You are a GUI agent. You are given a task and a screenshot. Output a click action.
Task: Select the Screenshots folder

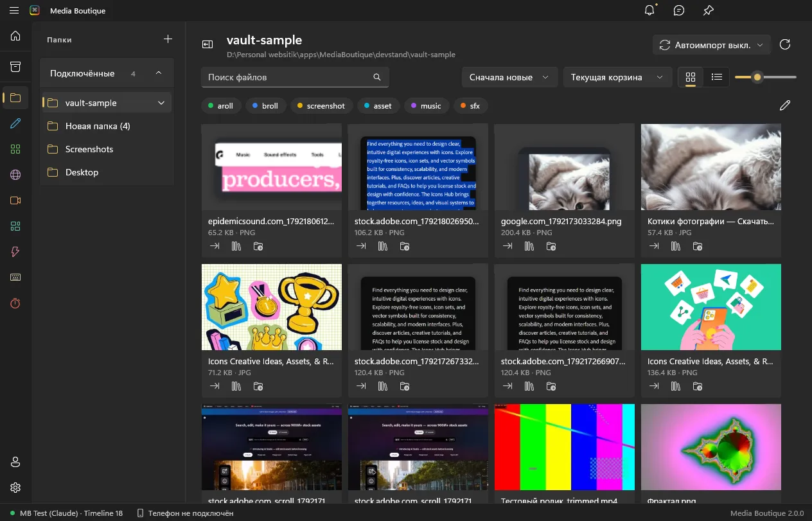107,149
